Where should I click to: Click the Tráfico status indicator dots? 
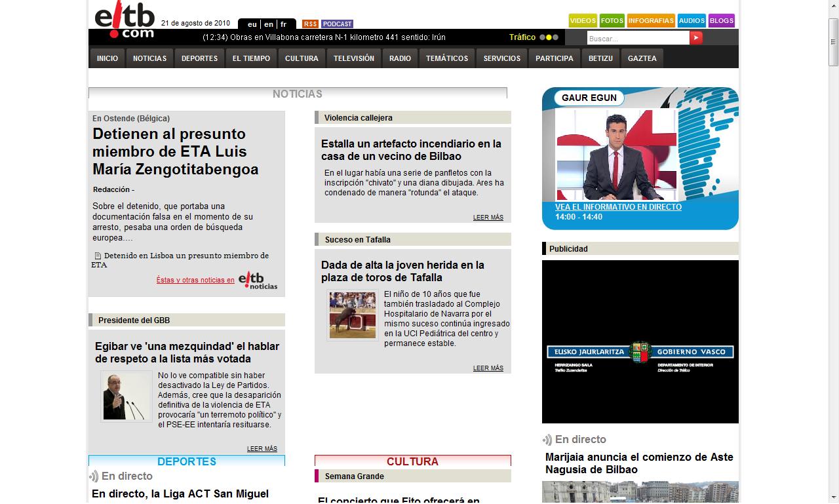(x=549, y=37)
